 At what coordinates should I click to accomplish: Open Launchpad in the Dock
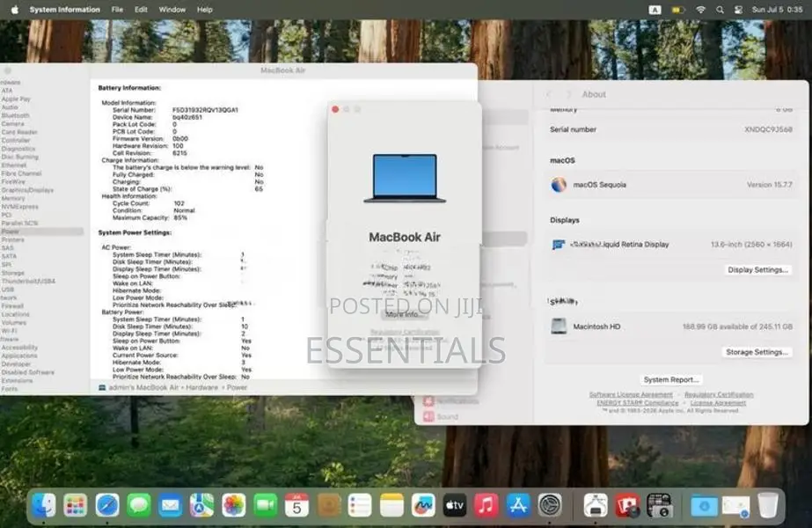(75, 505)
